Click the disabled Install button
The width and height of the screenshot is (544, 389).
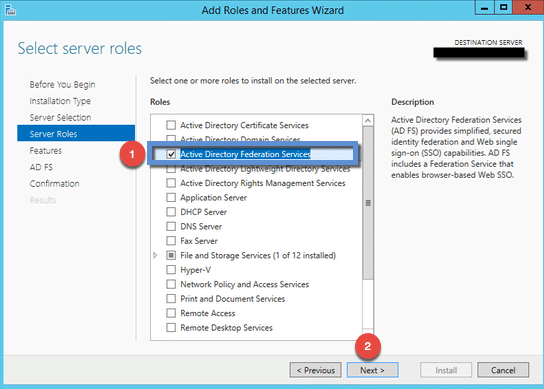tap(446, 370)
